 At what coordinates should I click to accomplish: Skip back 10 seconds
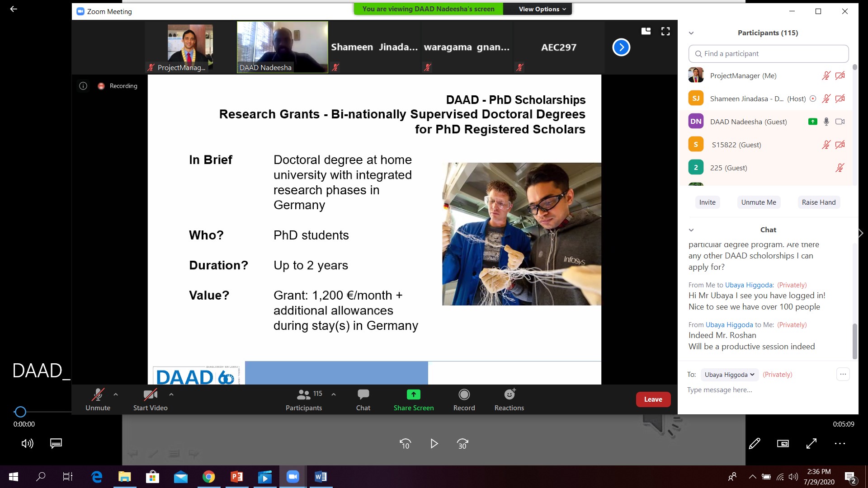point(406,444)
